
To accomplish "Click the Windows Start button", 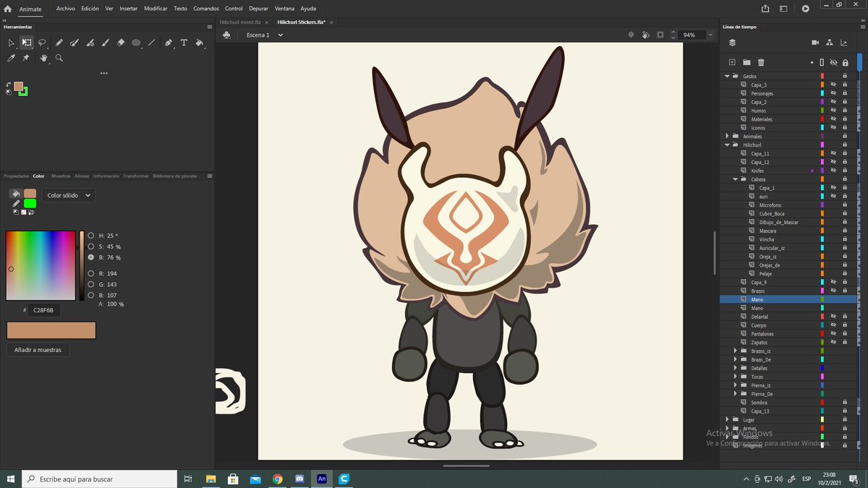I will click(x=11, y=479).
